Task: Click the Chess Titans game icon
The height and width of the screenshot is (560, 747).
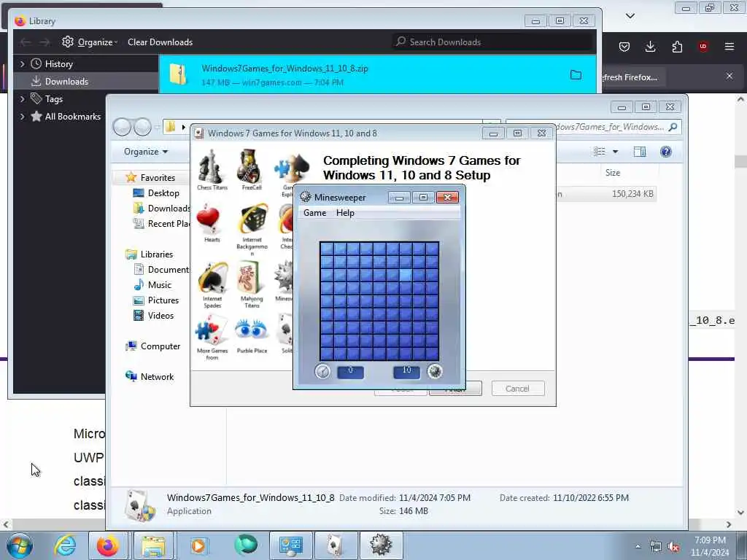Action: (x=212, y=167)
